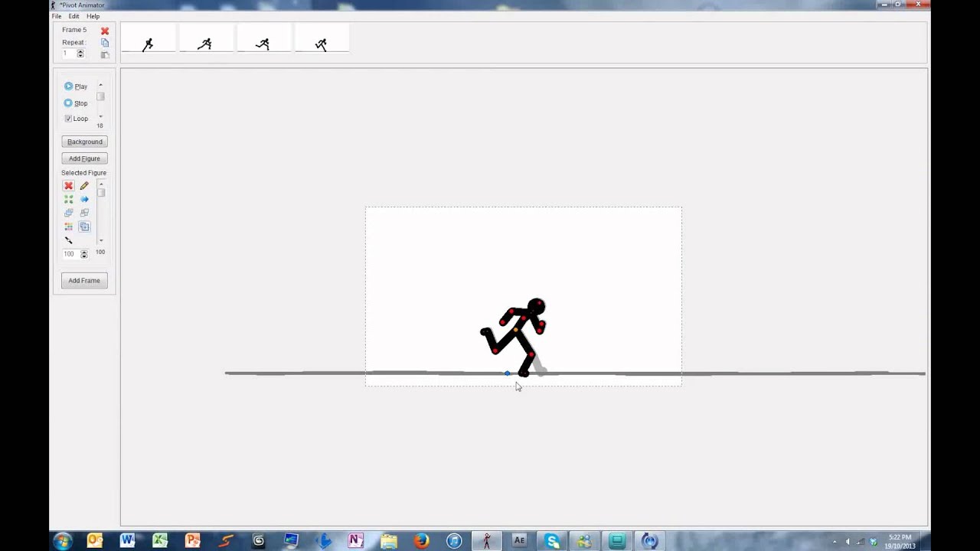The image size is (980, 551).
Task: Decrease speed with slider down arrow
Action: click(x=100, y=117)
